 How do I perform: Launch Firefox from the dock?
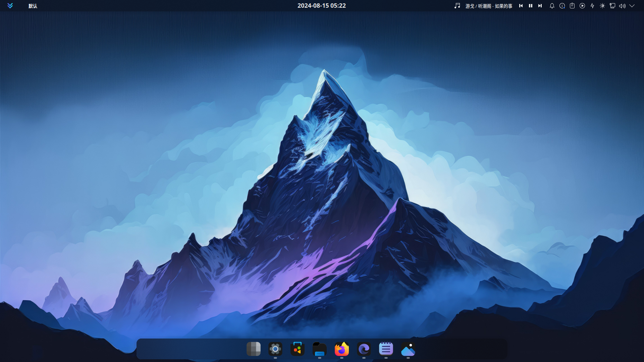[x=342, y=349]
